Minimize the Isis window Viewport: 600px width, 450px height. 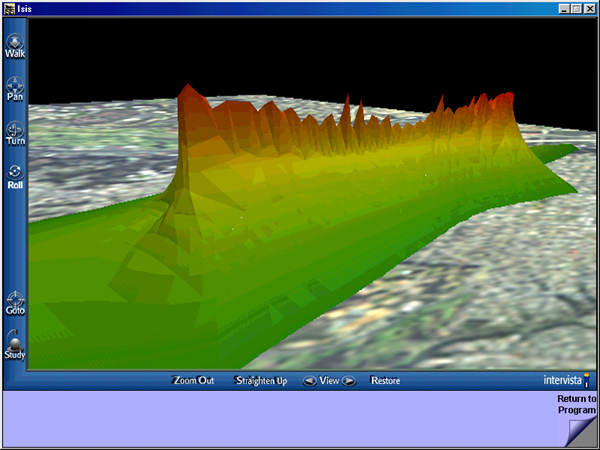tap(564, 9)
